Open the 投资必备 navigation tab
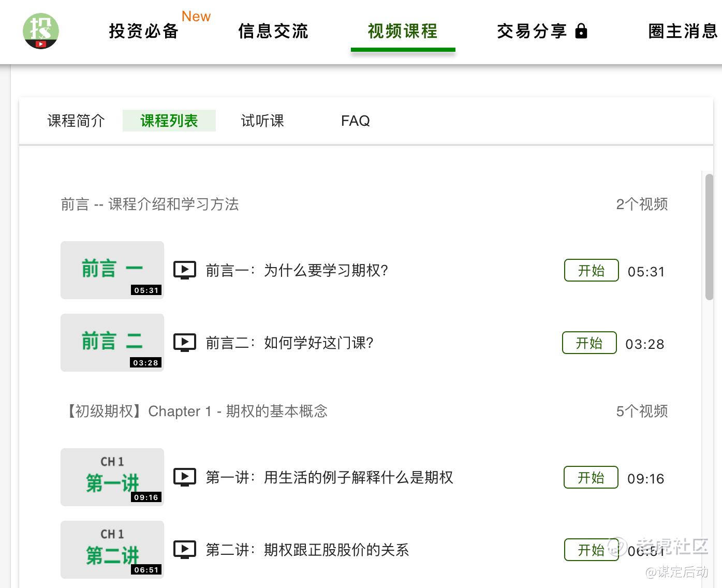Viewport: 722px width, 588px height. click(144, 31)
